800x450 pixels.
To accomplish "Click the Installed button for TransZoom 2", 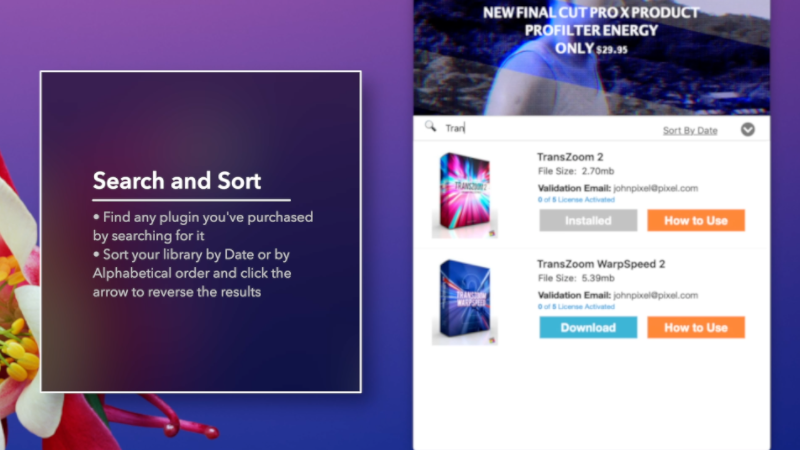I will pos(588,220).
